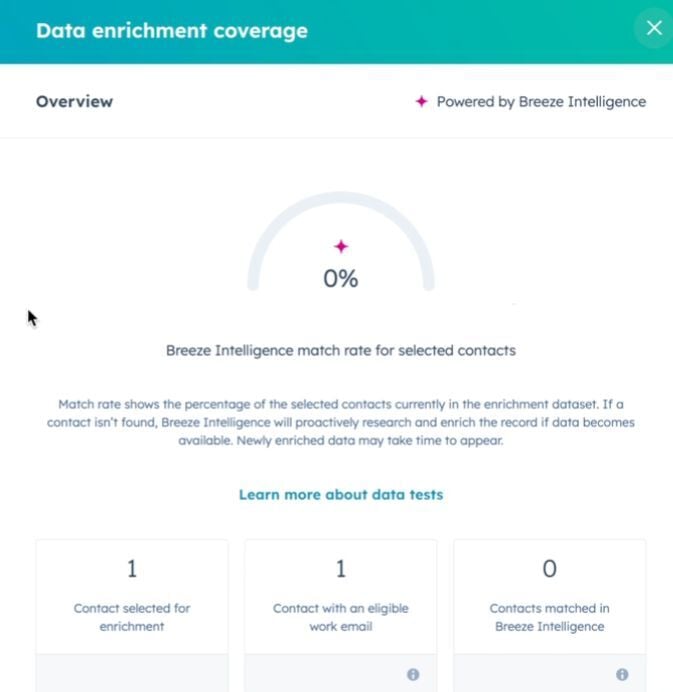
Task: Click the 0% match rate gauge
Action: (341, 241)
